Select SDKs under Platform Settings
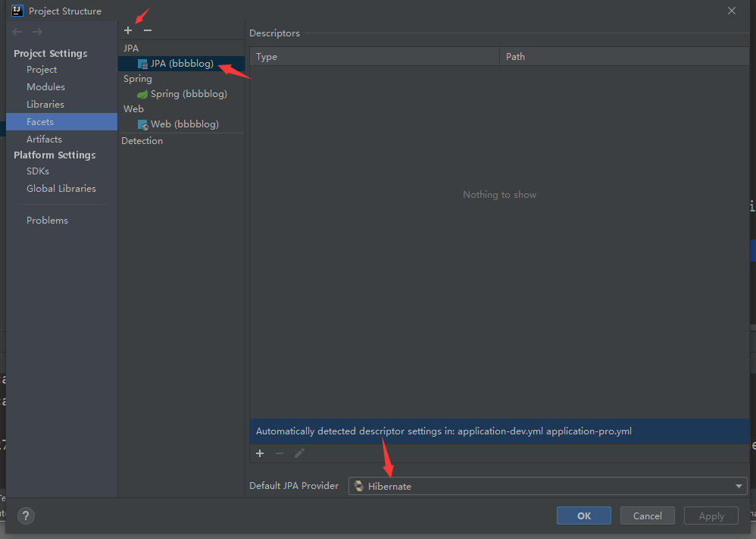The image size is (756, 539). pos(37,171)
